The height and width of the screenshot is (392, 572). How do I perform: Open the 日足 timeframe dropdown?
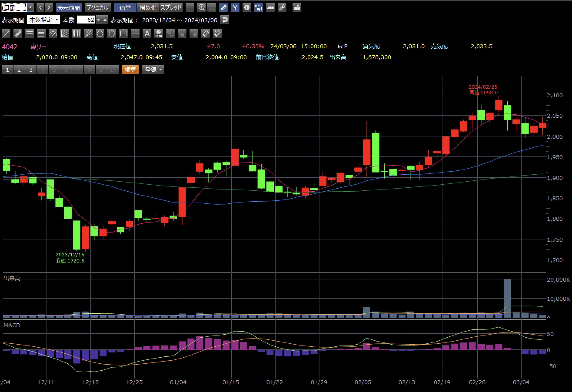coord(30,7)
